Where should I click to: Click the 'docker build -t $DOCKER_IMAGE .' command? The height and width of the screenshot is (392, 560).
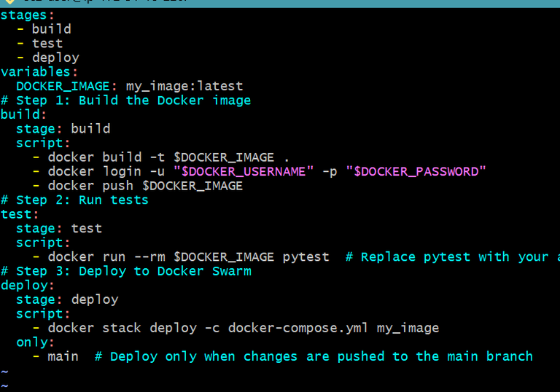pyautogui.click(x=168, y=157)
